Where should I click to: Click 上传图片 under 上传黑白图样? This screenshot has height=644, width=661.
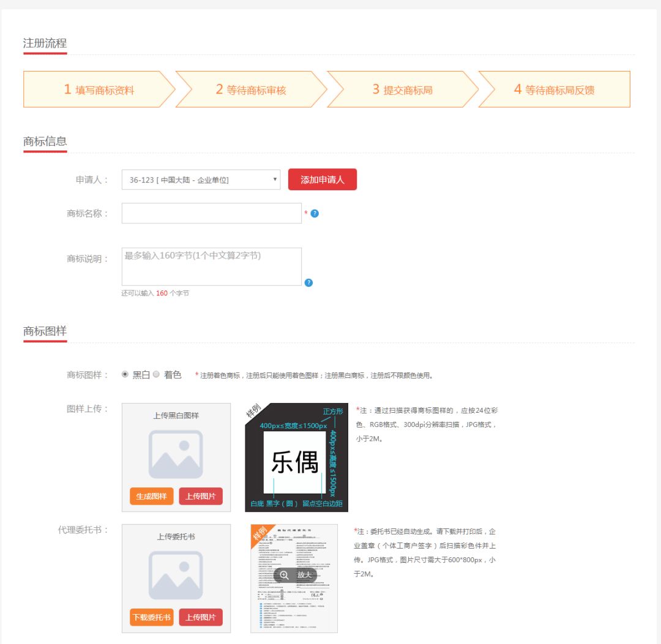pos(201,496)
